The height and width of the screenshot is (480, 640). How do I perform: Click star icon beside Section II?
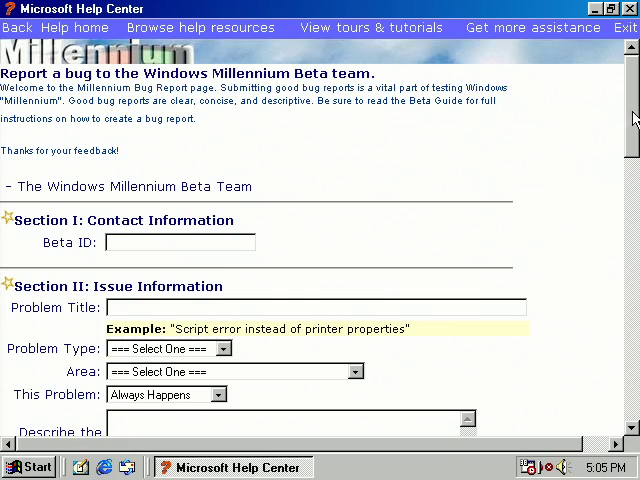7,283
